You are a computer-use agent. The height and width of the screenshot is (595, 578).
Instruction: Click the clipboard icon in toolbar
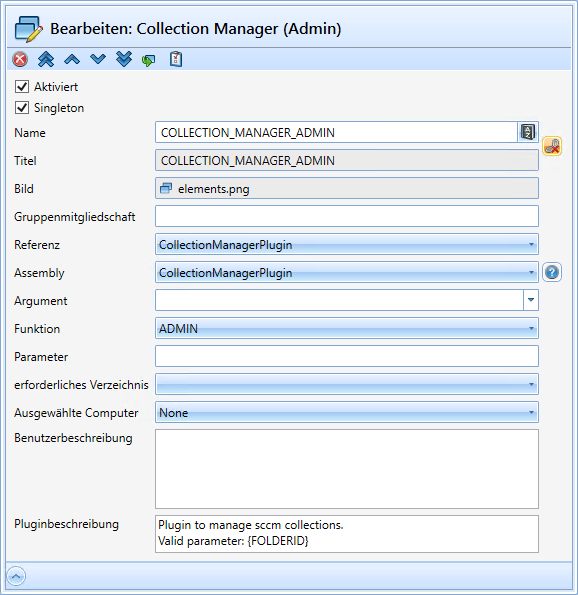coord(176,59)
